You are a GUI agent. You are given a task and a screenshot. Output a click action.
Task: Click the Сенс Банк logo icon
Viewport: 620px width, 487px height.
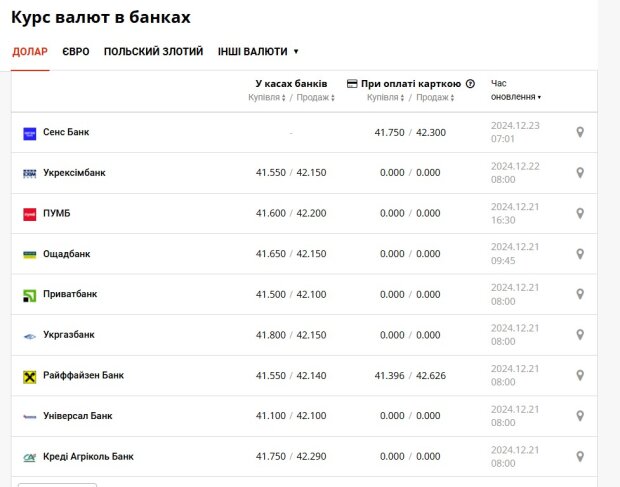tap(30, 133)
